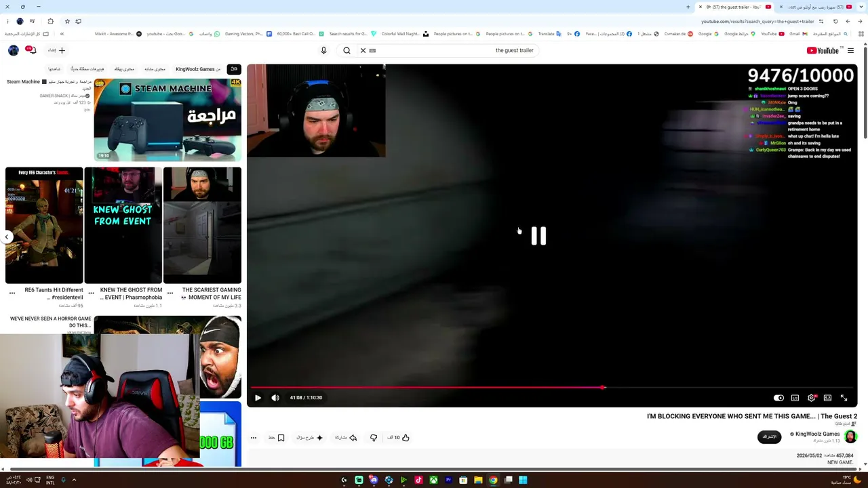The image size is (868, 488).
Task: Click the pause overlay in the video center
Action: (x=538, y=236)
